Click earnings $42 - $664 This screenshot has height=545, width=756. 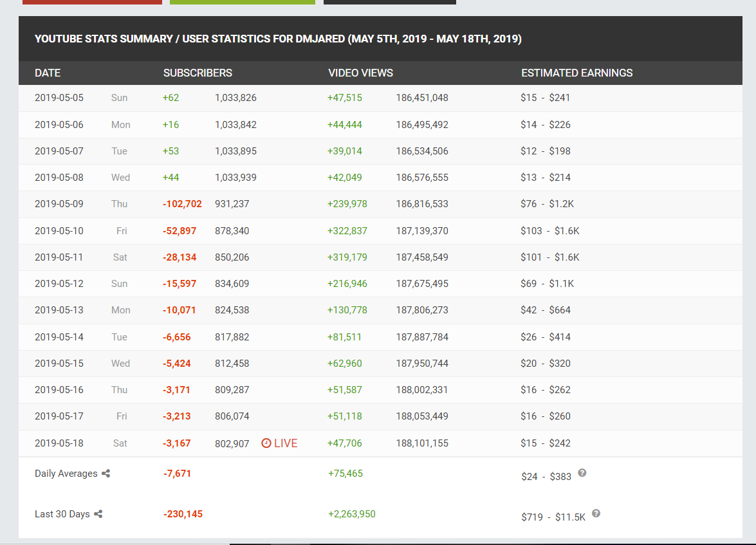click(x=546, y=310)
